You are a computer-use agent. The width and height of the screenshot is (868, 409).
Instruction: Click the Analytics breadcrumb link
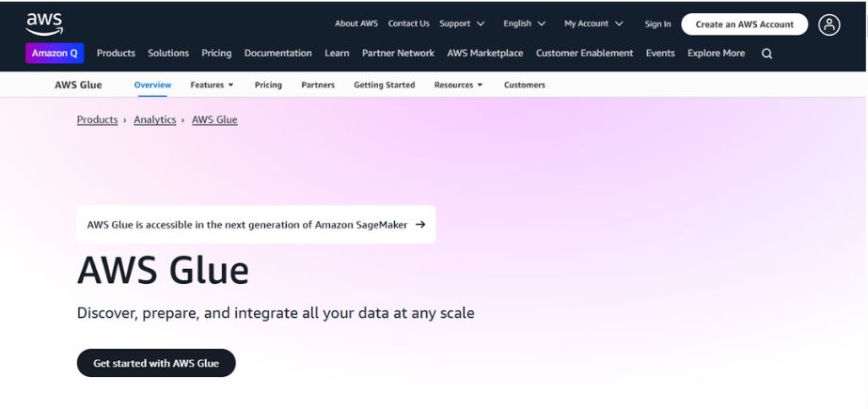(155, 119)
